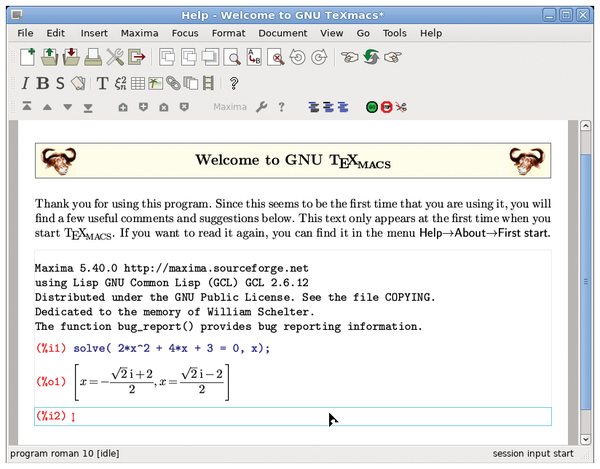Open find with the magnifier icon
The width and height of the screenshot is (600, 469).
[x=232, y=57]
